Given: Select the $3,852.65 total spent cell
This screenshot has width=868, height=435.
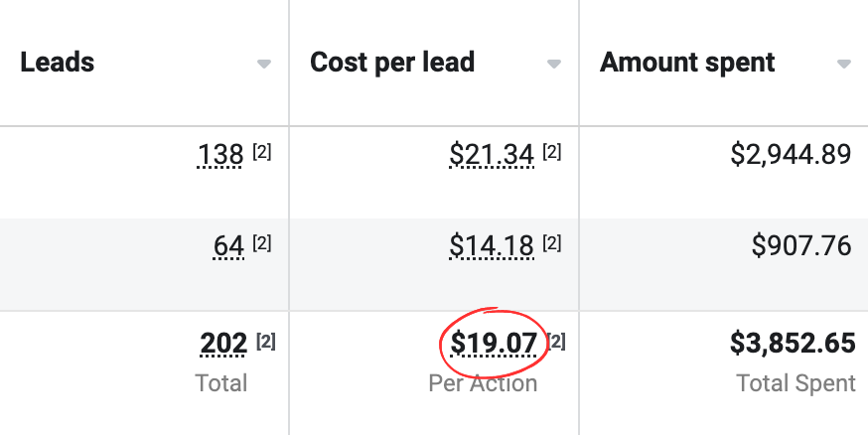Looking at the screenshot, I should [x=793, y=344].
